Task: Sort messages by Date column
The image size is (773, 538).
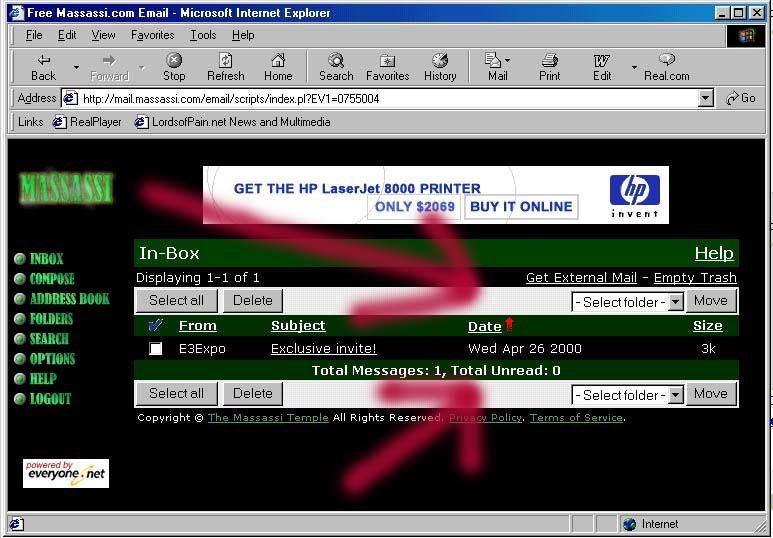Action: (x=485, y=326)
